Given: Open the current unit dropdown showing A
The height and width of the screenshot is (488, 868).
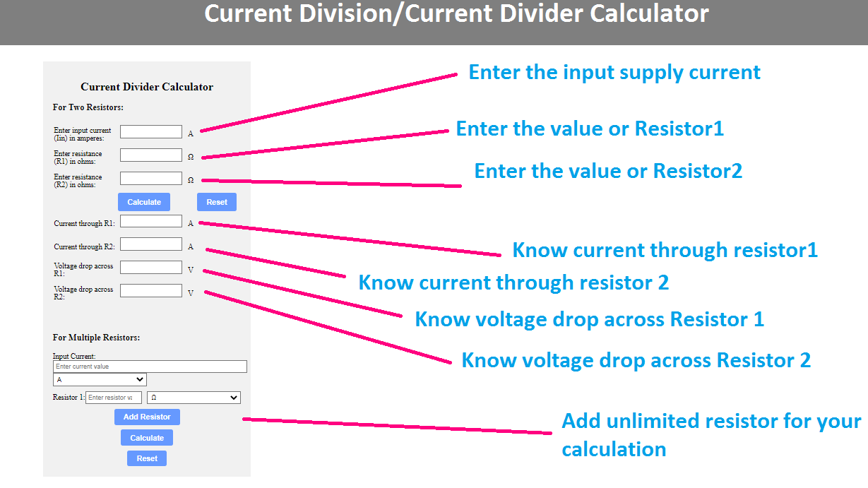Looking at the screenshot, I should 99,379.
